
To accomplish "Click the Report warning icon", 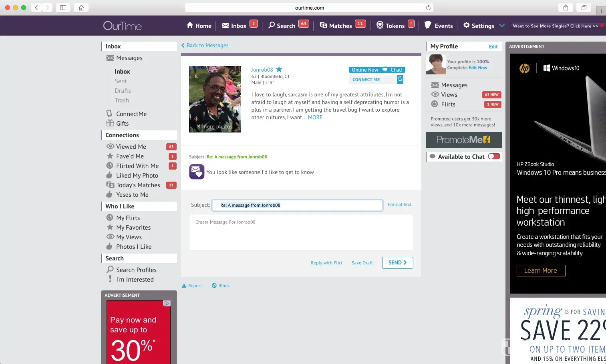I will pos(184,286).
